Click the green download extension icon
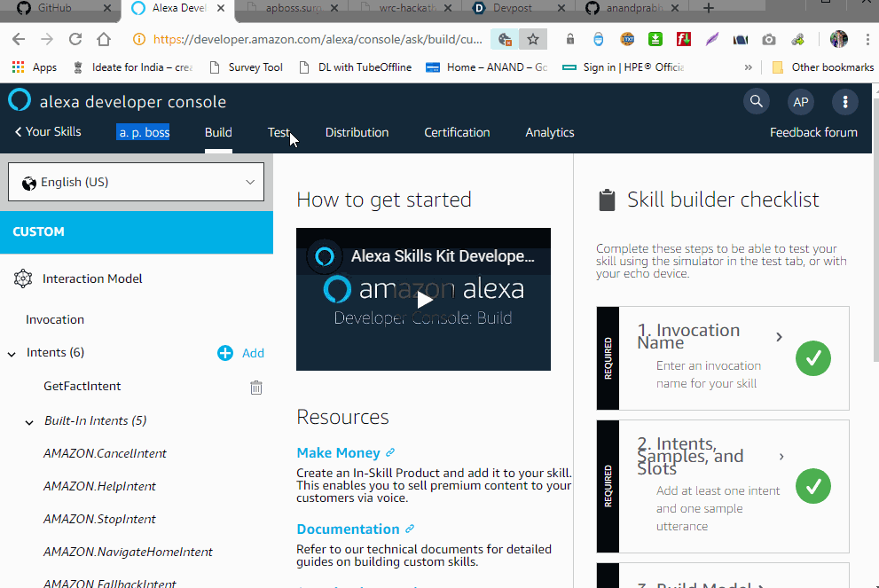Viewport: 879px width, 588px height. (x=655, y=39)
